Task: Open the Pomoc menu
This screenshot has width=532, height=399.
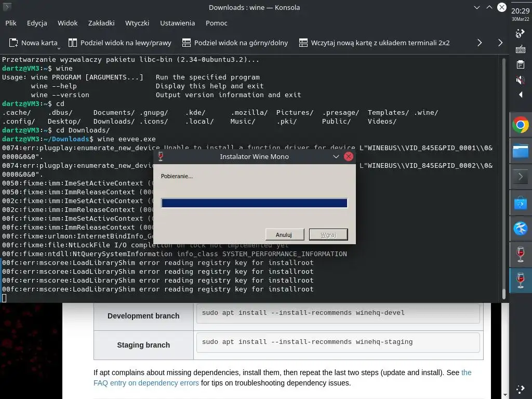Action: tap(217, 23)
